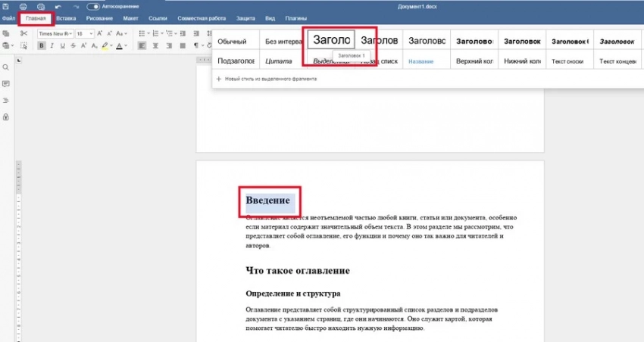Select the Цитата style
The height and width of the screenshot is (342, 644).
[x=278, y=61]
